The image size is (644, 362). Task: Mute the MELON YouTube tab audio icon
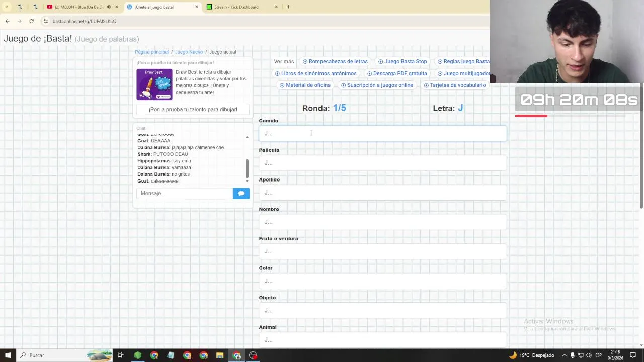coord(109,7)
